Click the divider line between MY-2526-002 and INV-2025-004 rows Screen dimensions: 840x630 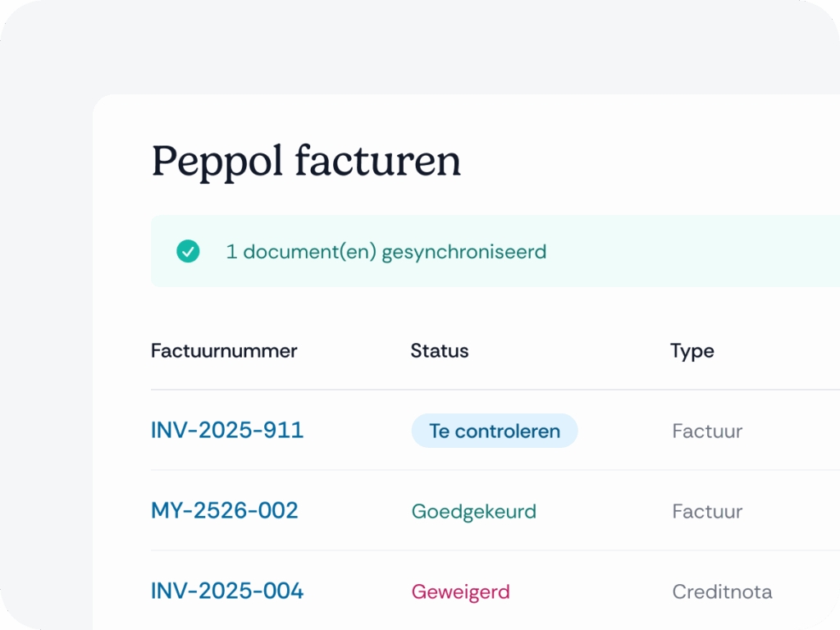(x=492, y=550)
